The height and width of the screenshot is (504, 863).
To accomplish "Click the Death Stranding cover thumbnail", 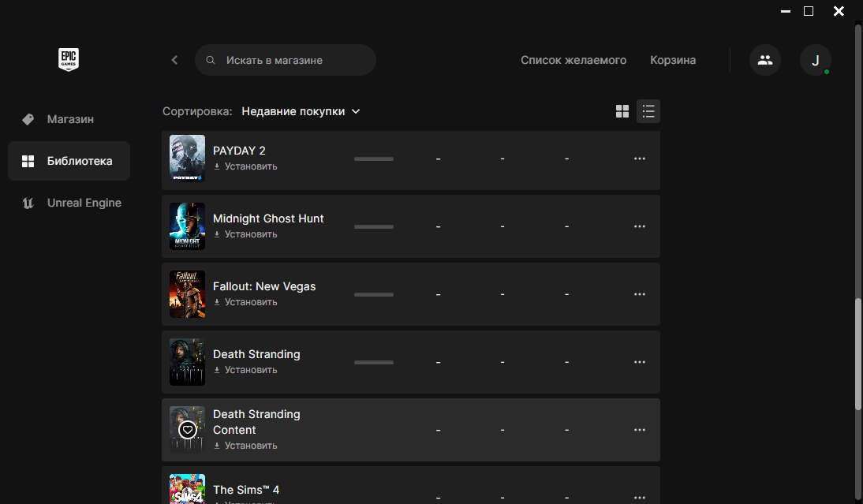I will tap(187, 362).
